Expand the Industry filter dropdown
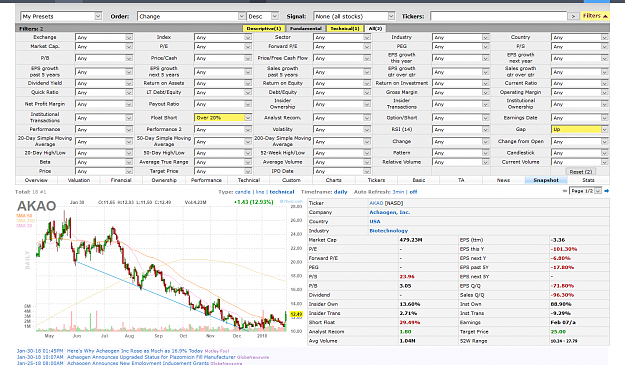Screen dimensions: 625x365 (460, 37)
